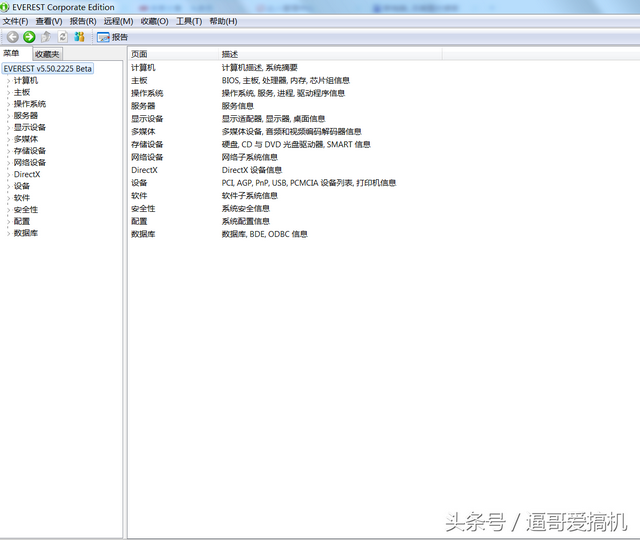
Task: Select 软件 in the left tree
Action: tap(22, 198)
